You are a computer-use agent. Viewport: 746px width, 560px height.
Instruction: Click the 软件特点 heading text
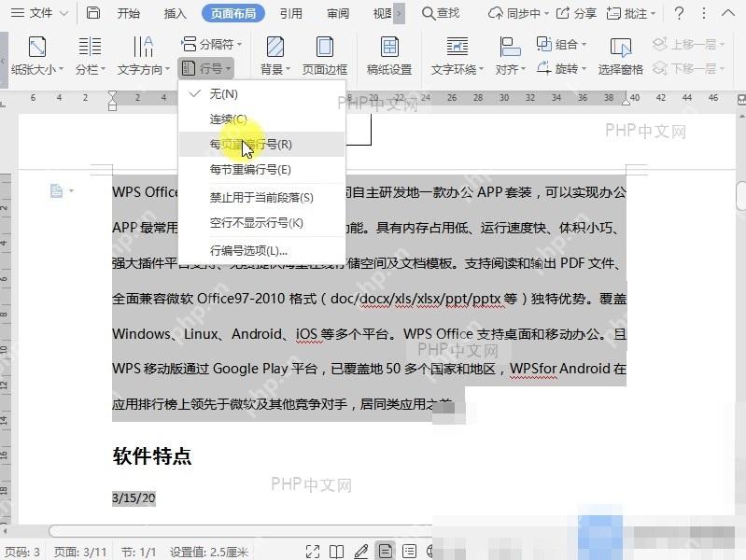152,455
